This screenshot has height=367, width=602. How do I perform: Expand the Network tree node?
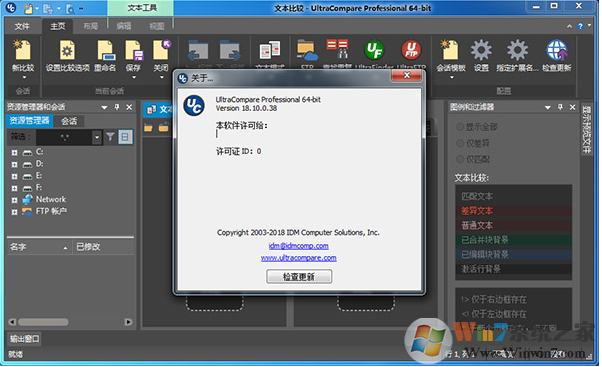[14, 200]
